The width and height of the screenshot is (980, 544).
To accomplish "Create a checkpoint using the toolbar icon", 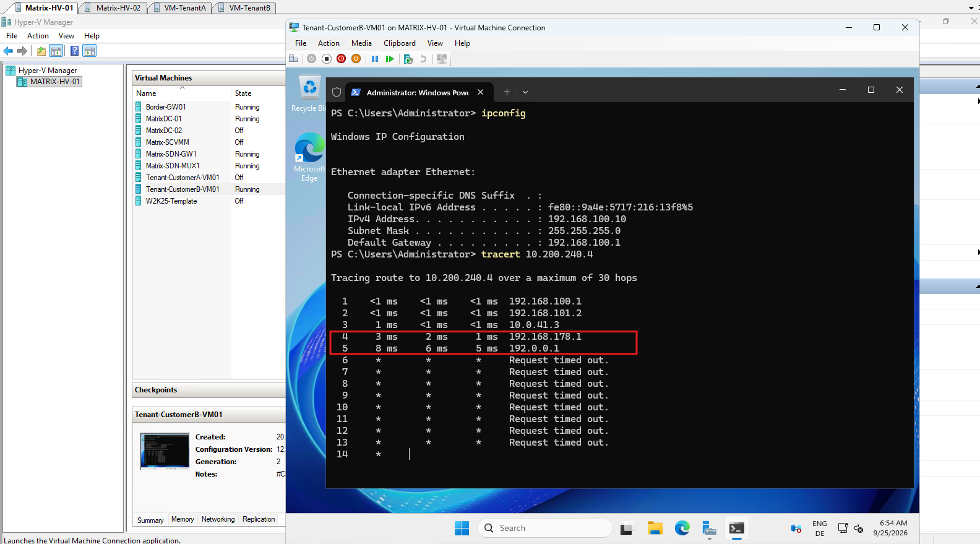I will 408,59.
